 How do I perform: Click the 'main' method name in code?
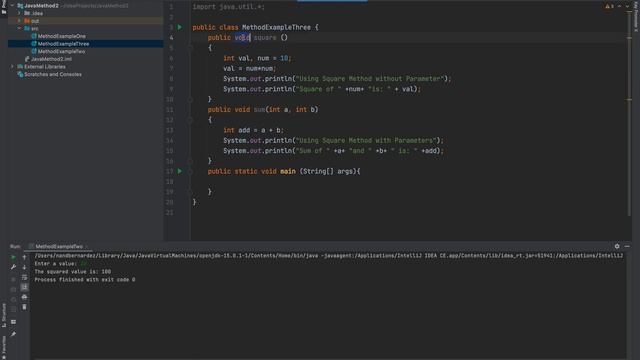[288, 171]
